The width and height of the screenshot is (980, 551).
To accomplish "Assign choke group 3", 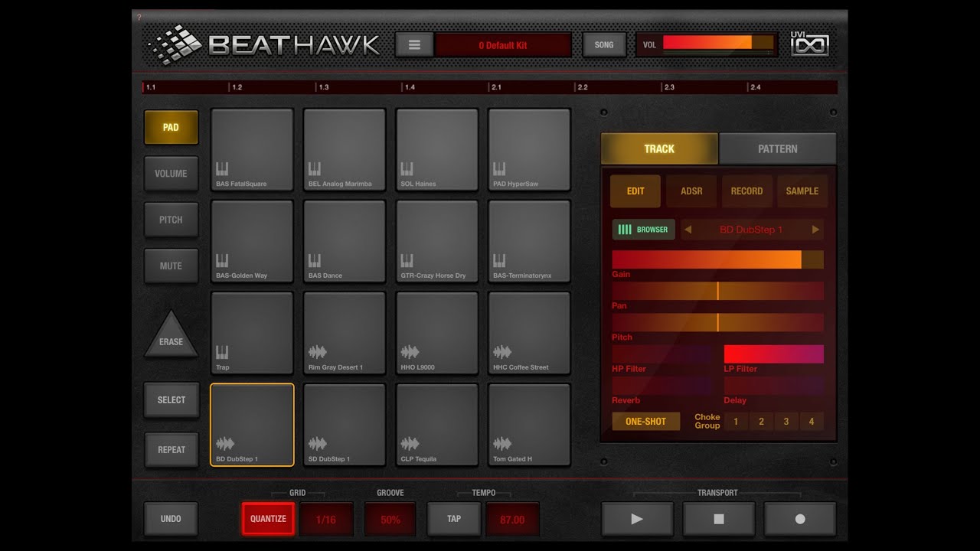I will click(x=786, y=421).
